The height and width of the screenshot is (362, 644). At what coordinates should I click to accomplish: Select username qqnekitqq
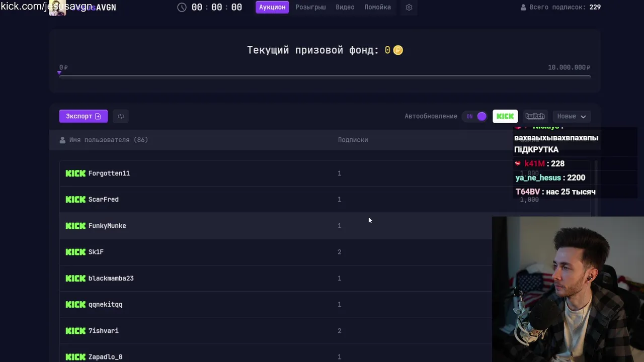(105, 304)
